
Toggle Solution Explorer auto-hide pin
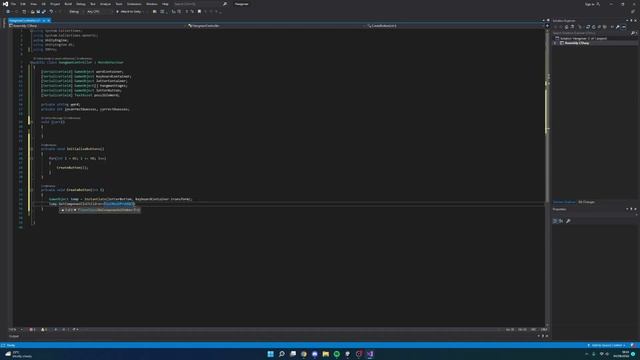click(x=631, y=20)
